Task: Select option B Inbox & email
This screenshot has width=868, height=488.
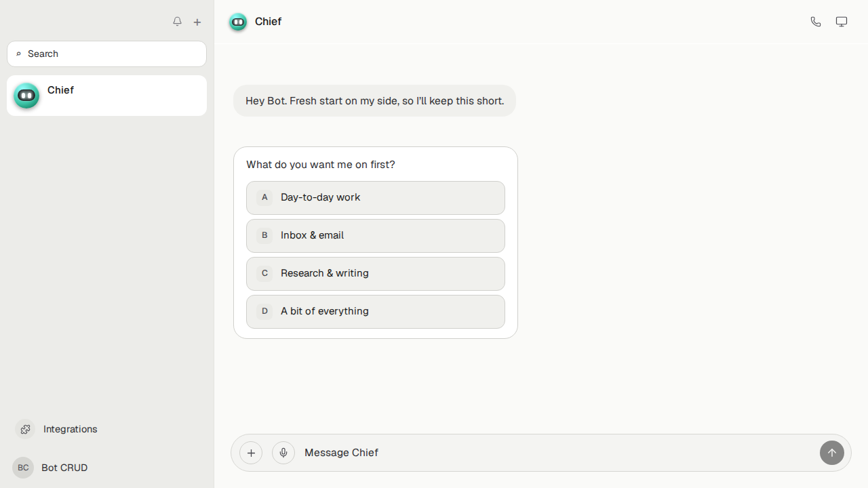Action: coord(376,236)
